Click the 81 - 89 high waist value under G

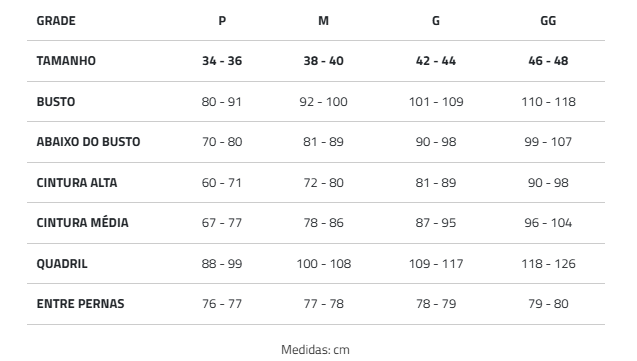436,183
